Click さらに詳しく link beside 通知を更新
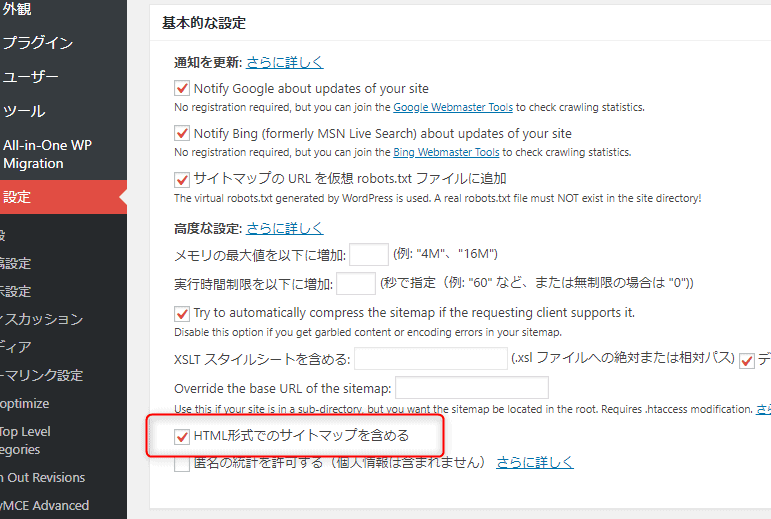This screenshot has height=519, width=771. click(285, 62)
